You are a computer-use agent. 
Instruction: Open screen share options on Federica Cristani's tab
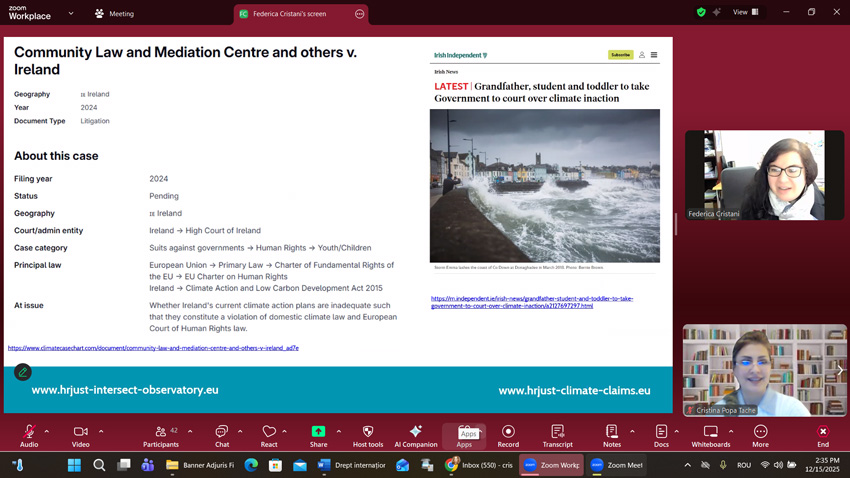(x=359, y=14)
